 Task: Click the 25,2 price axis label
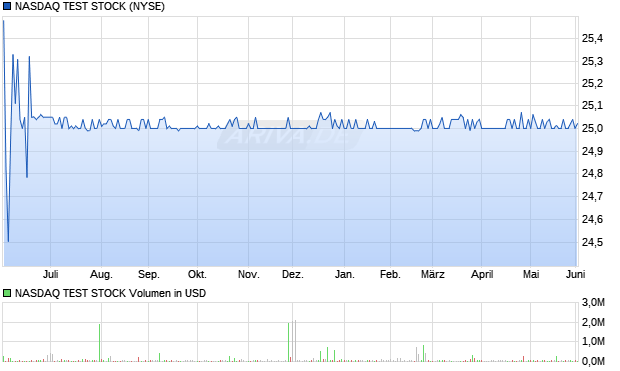592,83
